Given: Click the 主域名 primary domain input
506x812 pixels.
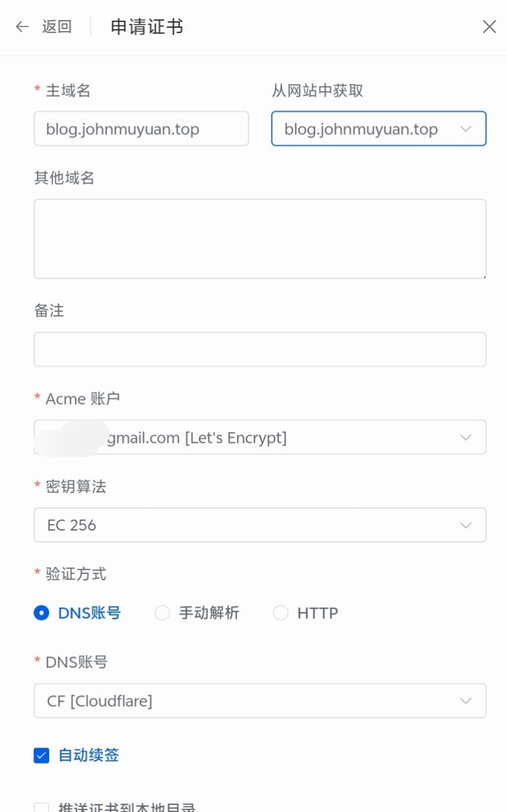Looking at the screenshot, I should [x=141, y=128].
